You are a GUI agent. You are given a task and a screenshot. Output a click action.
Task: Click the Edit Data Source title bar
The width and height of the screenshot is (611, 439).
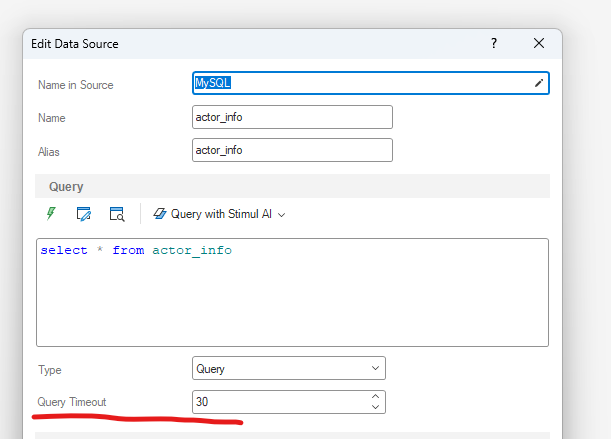250,44
